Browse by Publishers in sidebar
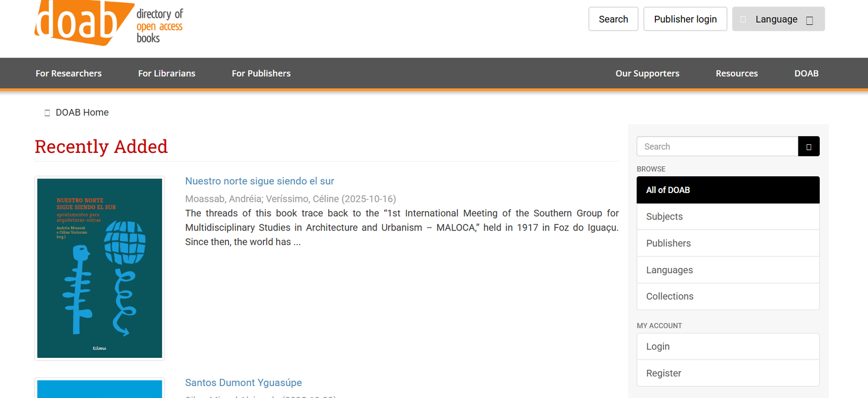This screenshot has width=868, height=398. [x=727, y=243]
